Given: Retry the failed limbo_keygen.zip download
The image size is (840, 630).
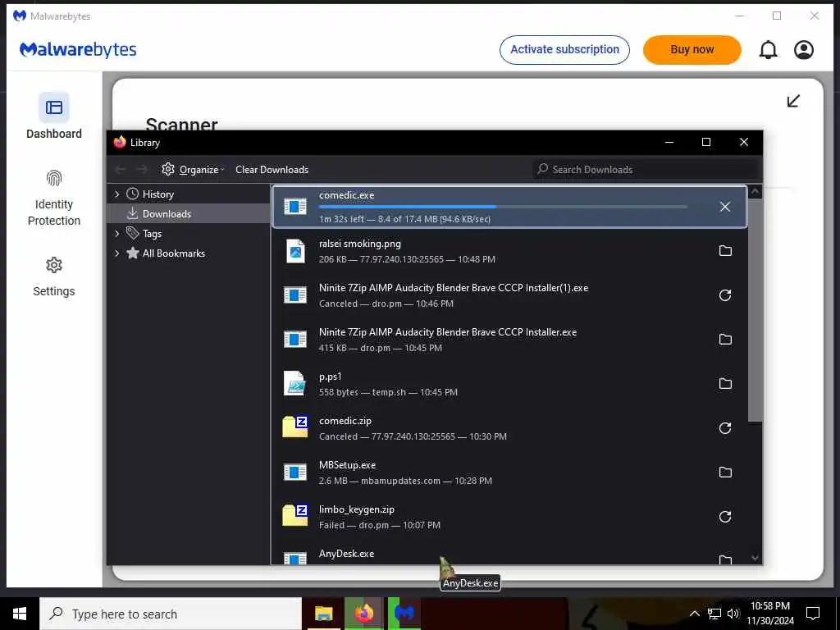Looking at the screenshot, I should coord(725,517).
